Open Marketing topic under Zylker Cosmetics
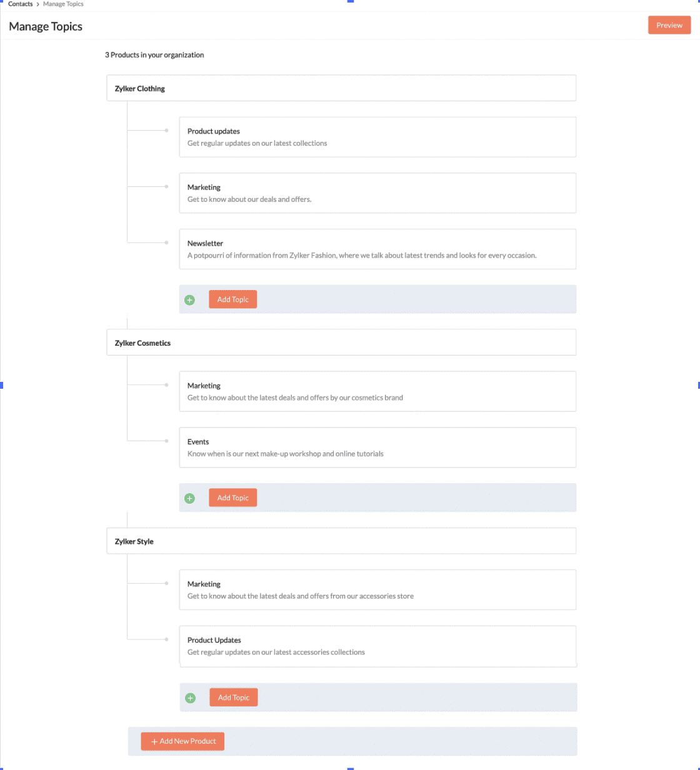 pyautogui.click(x=377, y=391)
